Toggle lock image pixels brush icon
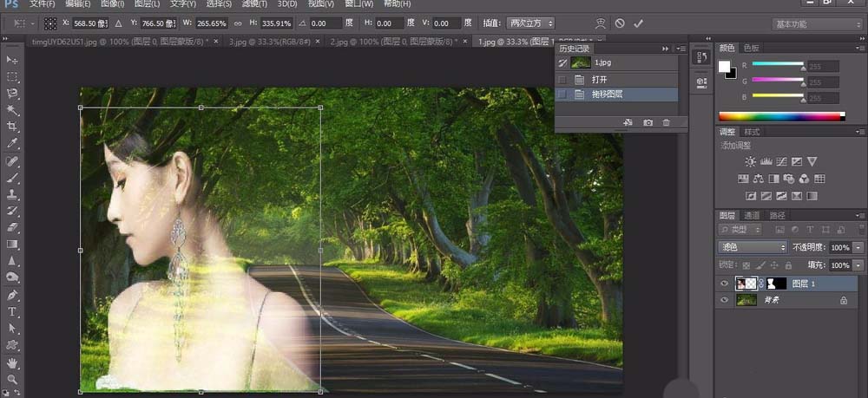The image size is (868, 398). click(x=760, y=265)
